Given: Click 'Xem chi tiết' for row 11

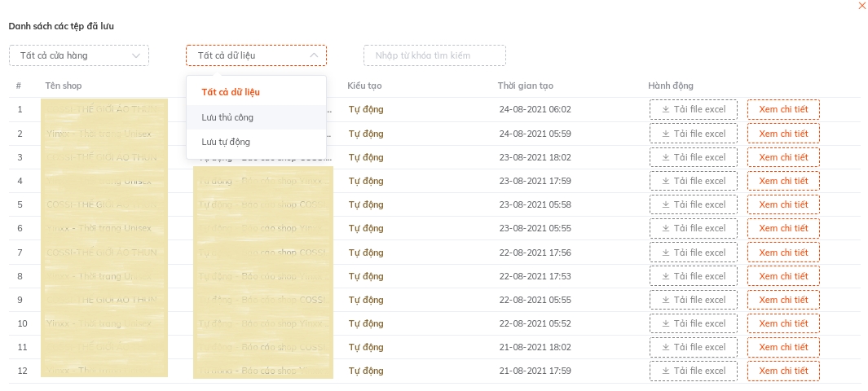Looking at the screenshot, I should [x=782, y=348].
